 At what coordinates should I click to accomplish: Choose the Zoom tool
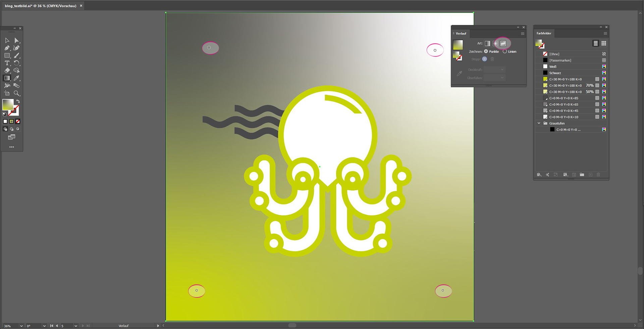coord(16,93)
